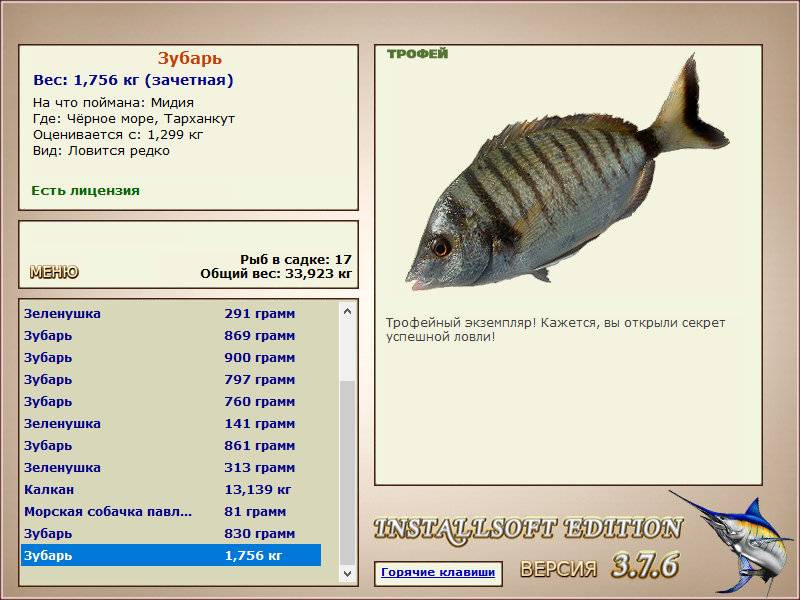Click the trophy Зубарь fish image

(x=567, y=173)
